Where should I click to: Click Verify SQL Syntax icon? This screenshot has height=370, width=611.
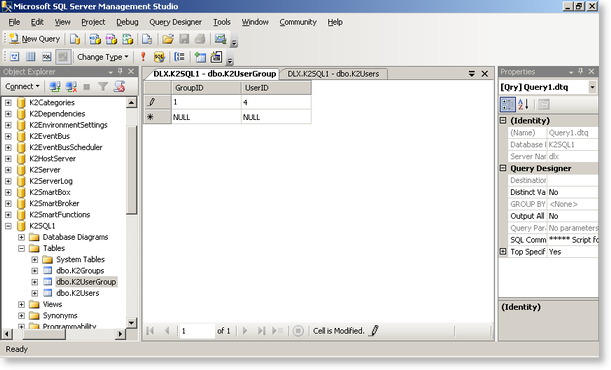(x=159, y=57)
